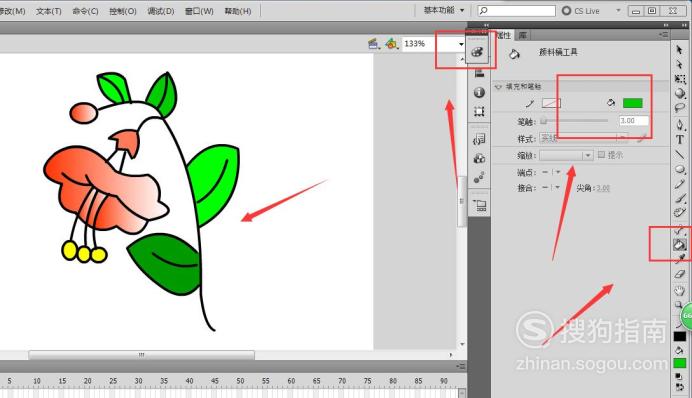
Task: Open the 窗口(W) menu
Action: point(199,11)
